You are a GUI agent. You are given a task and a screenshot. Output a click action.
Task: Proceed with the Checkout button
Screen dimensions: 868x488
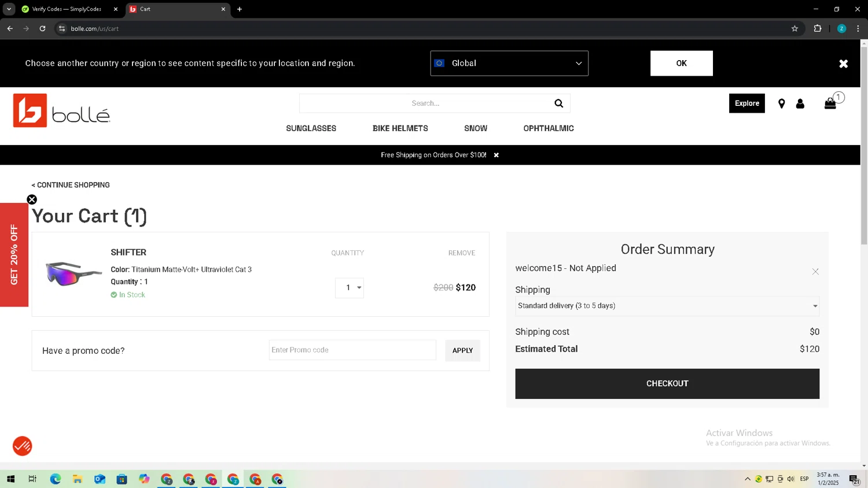pyautogui.click(x=667, y=383)
